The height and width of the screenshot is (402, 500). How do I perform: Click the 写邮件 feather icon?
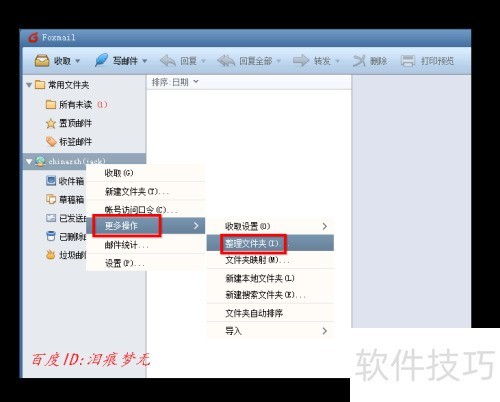click(101, 60)
